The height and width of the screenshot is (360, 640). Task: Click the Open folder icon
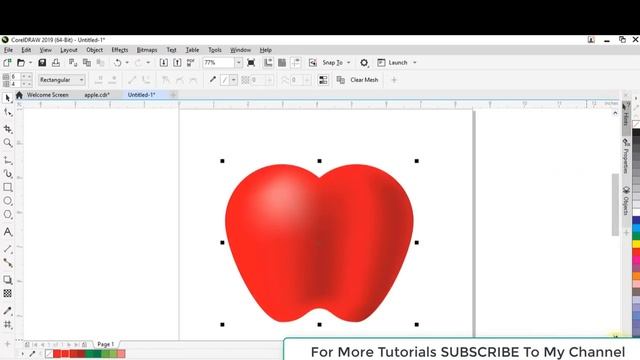tap(21, 62)
